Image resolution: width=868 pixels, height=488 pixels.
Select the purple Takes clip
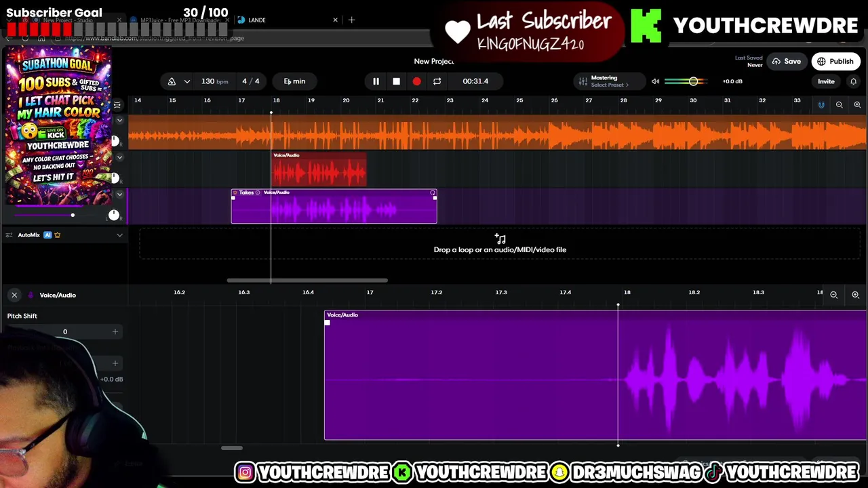334,207
